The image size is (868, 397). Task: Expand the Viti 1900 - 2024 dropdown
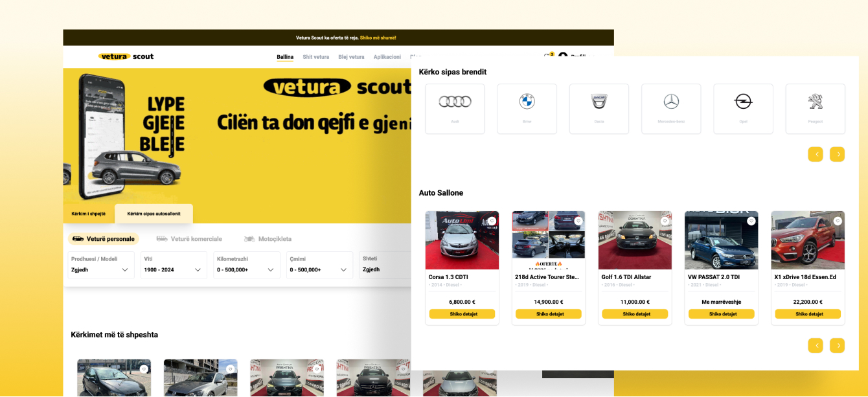(x=174, y=265)
